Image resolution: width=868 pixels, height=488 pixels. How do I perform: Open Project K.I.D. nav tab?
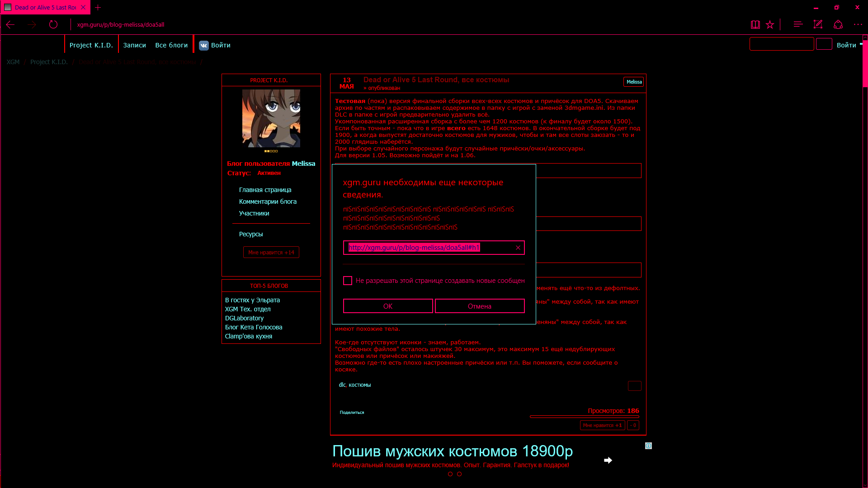(91, 45)
